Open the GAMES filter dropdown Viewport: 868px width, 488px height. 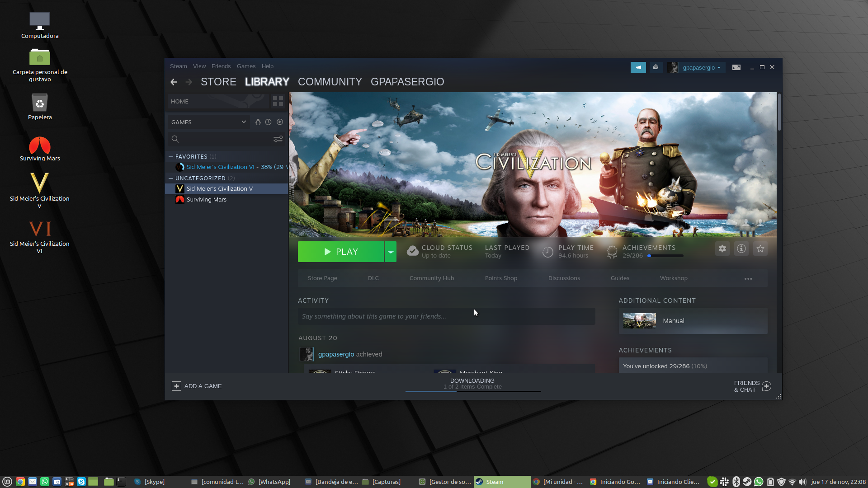pyautogui.click(x=208, y=122)
